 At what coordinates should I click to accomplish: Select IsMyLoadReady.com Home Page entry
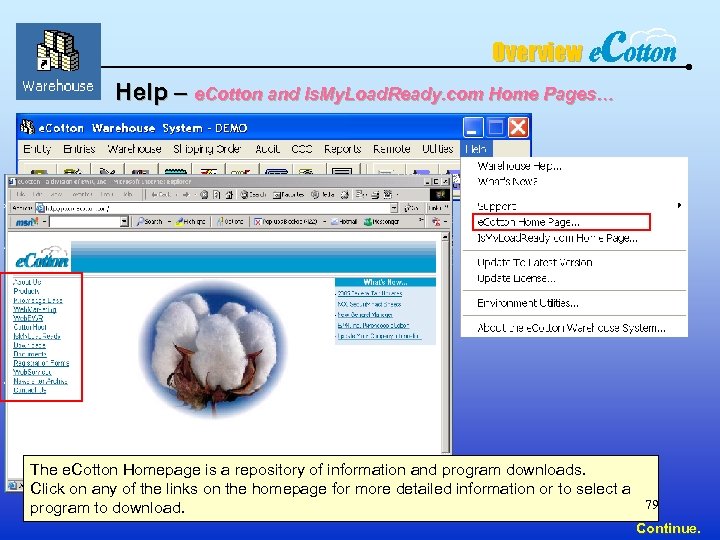pos(557,238)
